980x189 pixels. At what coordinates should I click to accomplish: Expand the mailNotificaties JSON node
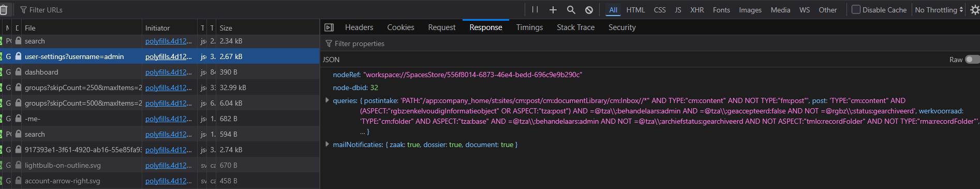tap(327, 144)
